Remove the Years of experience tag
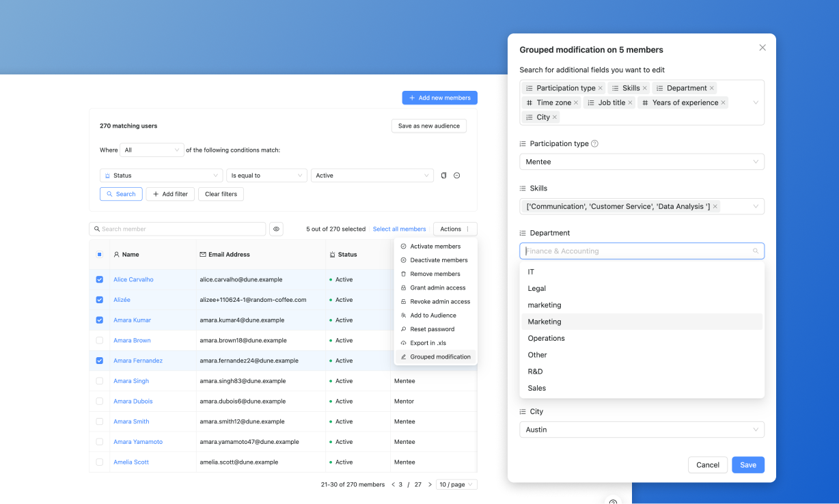 point(723,102)
